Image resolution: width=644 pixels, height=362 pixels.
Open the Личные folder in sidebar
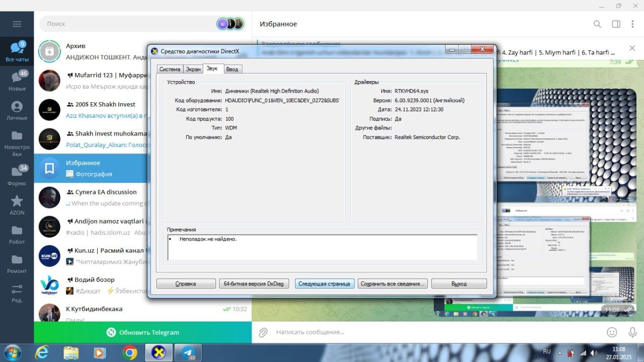(17, 110)
